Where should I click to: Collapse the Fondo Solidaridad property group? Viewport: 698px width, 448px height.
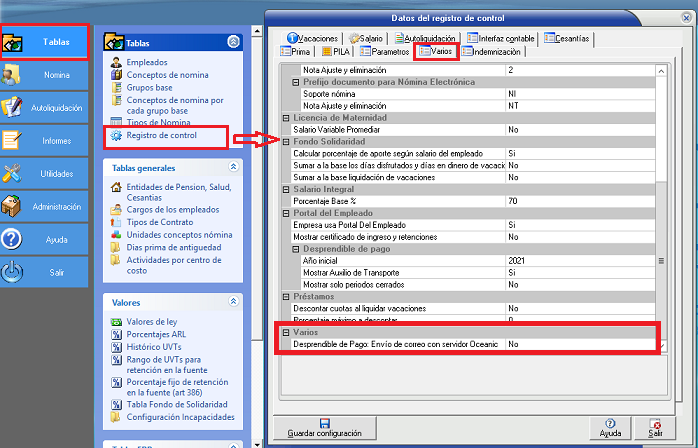click(x=286, y=141)
